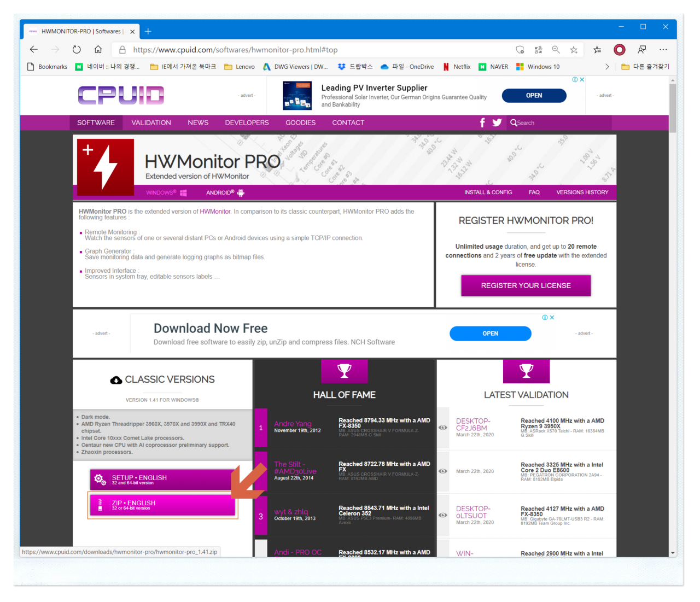This screenshot has width=700, height=602.
Task: Switch to the WINDOWS platform tab
Action: pos(166,192)
